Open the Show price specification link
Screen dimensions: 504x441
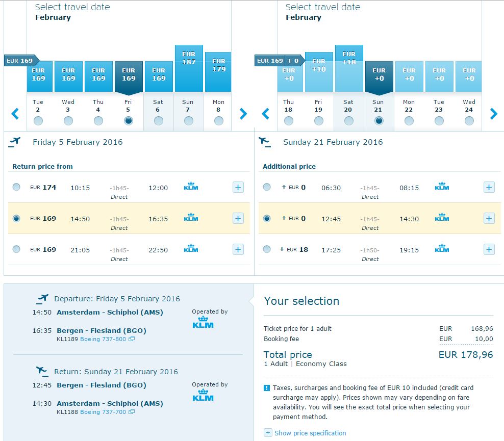coord(310,433)
